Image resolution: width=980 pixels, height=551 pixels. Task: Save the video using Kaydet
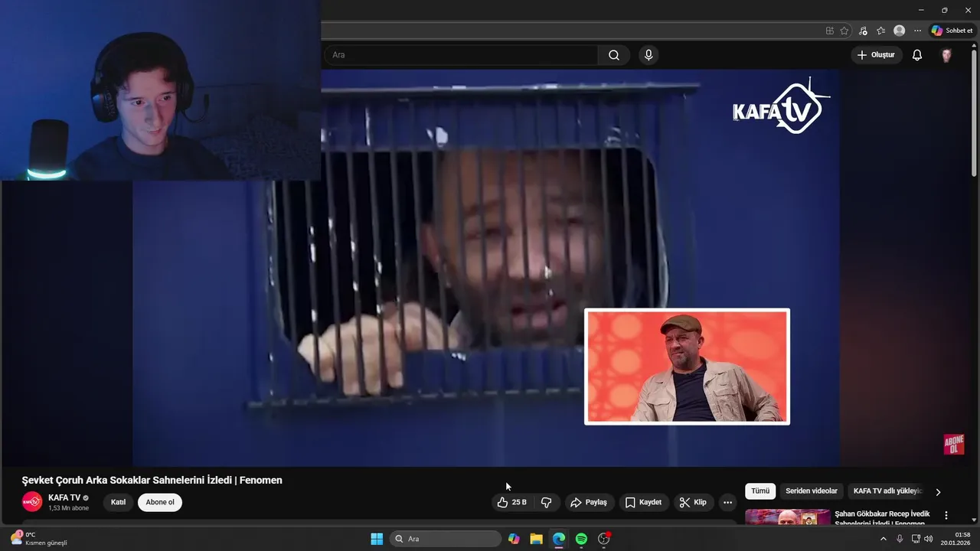(644, 502)
